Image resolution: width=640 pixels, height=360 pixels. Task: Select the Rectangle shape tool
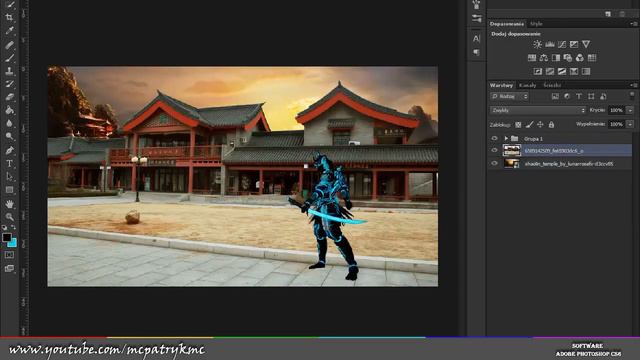9,190
